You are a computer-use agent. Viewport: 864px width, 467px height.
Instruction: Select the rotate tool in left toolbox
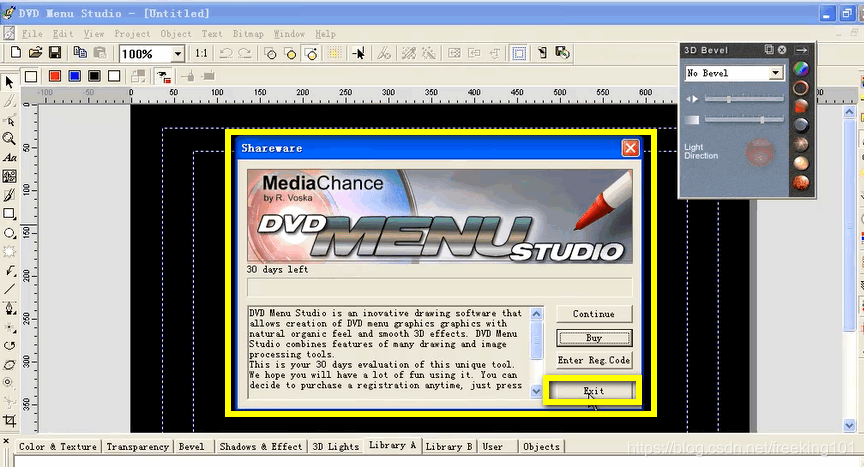[9, 346]
